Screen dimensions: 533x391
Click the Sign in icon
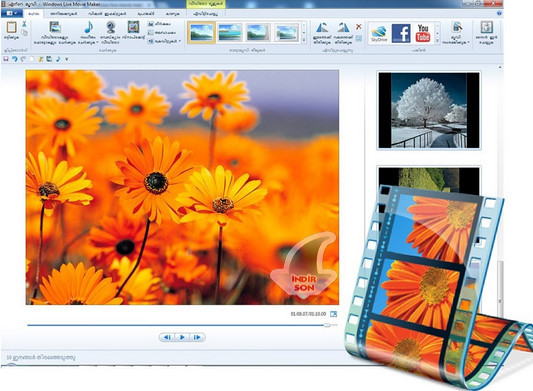click(x=486, y=27)
